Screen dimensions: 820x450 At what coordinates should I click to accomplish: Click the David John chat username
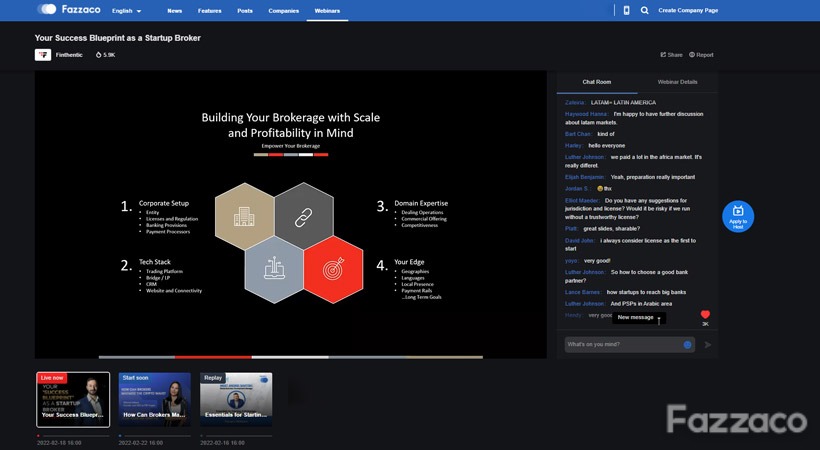[579, 241]
